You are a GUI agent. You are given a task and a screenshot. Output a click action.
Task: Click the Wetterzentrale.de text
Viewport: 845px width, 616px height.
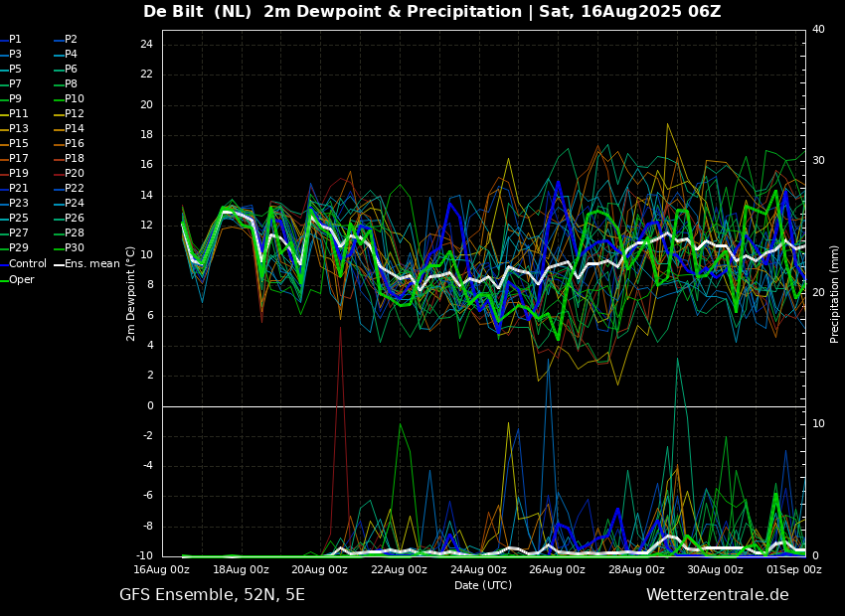[x=717, y=595]
